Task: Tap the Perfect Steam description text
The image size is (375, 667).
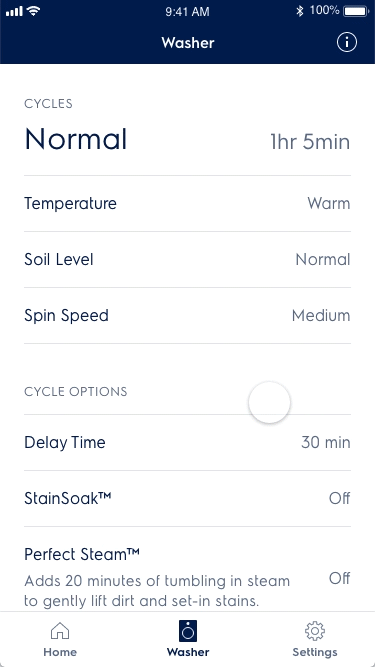Action: click(x=157, y=591)
